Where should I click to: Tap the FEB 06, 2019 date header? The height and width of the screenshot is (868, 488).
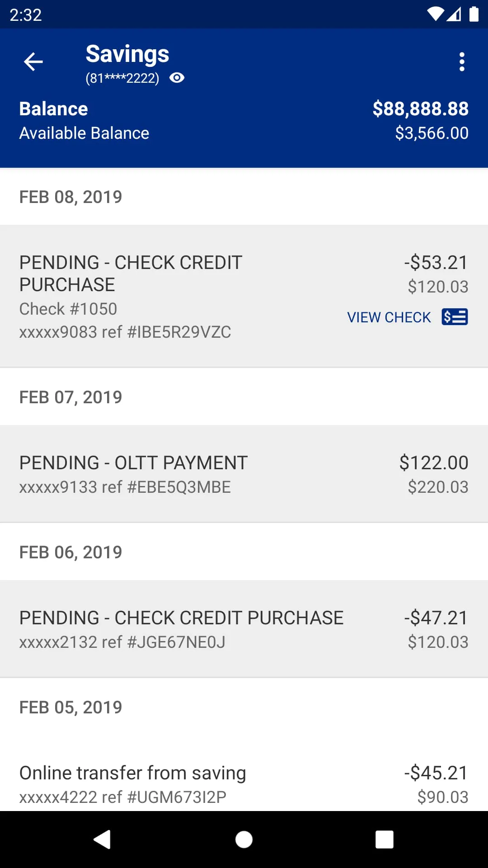[x=71, y=552]
